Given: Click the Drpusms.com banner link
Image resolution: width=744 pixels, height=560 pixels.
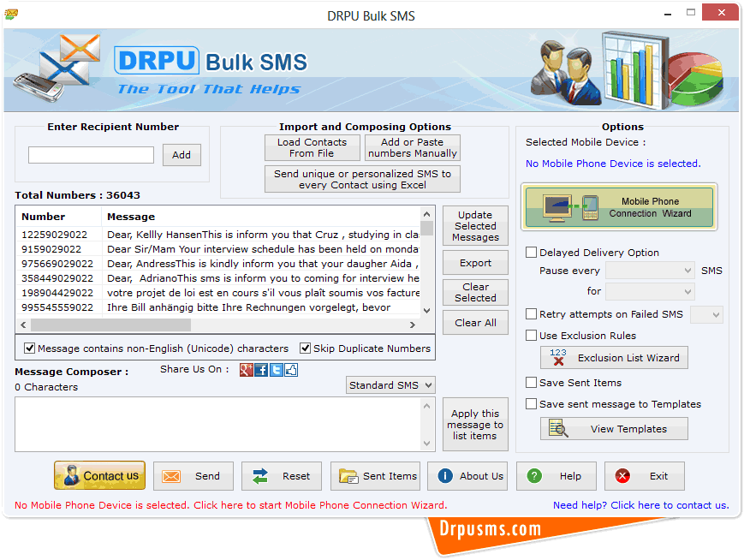Looking at the screenshot, I should pos(490,528).
